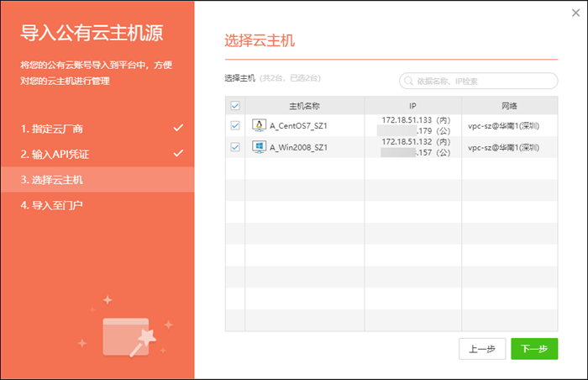Click the Windows icon beside A_Win2008_SZ1
Screen dimensions: 588x380
pyautogui.click(x=260, y=147)
